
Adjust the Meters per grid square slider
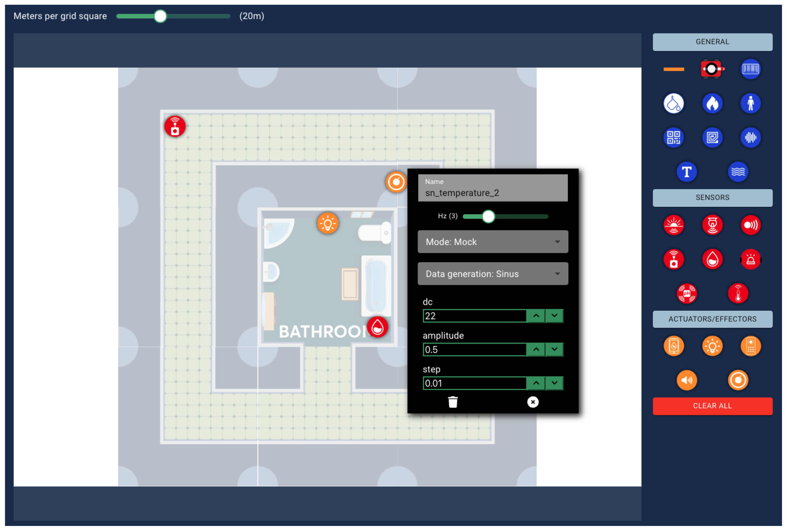(160, 16)
